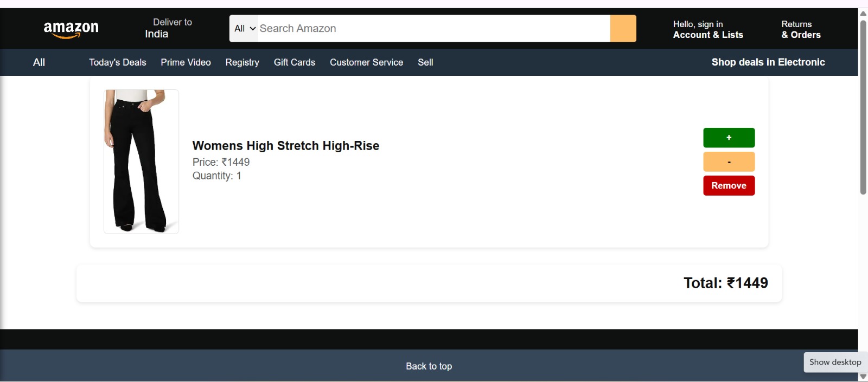Click the Sell link
Viewport: 868px width, 382px height.
(x=425, y=62)
